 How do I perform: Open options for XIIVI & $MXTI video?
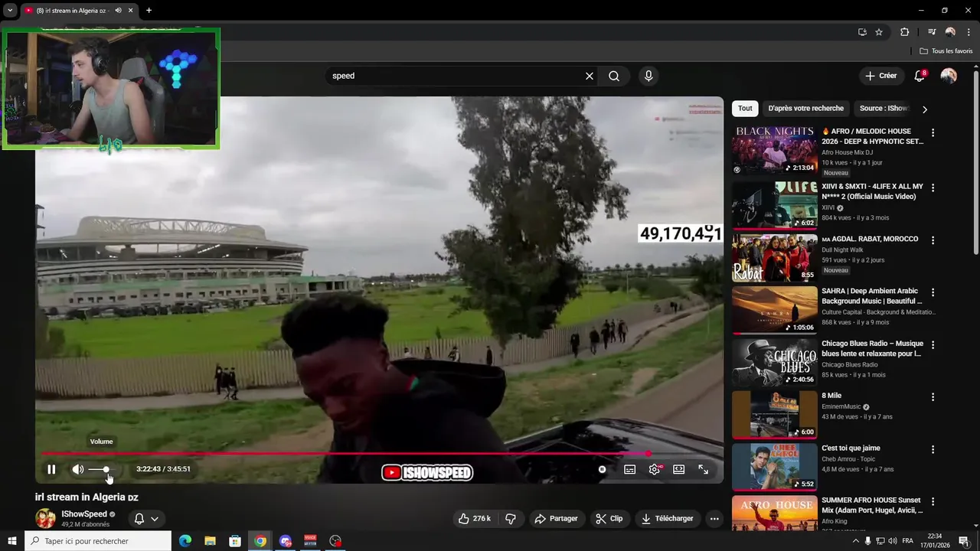tap(933, 187)
